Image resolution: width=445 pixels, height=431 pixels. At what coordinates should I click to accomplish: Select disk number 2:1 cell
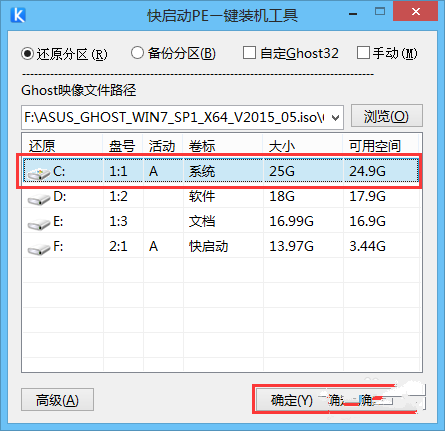click(x=118, y=247)
